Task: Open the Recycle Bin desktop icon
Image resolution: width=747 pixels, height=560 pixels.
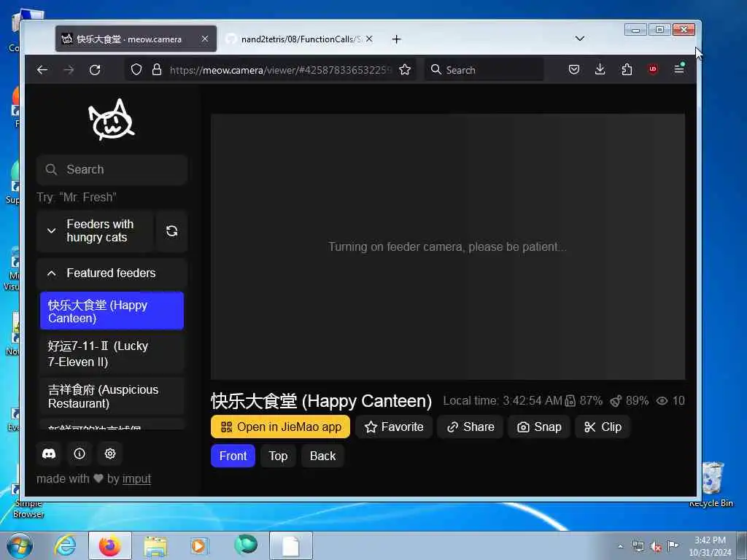Action: 712,485
